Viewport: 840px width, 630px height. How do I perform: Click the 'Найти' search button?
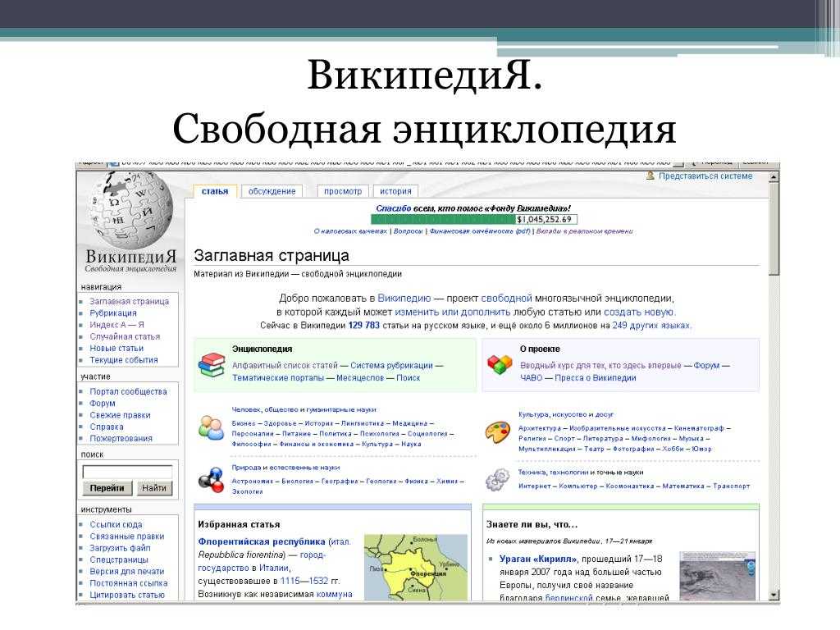click(x=154, y=488)
